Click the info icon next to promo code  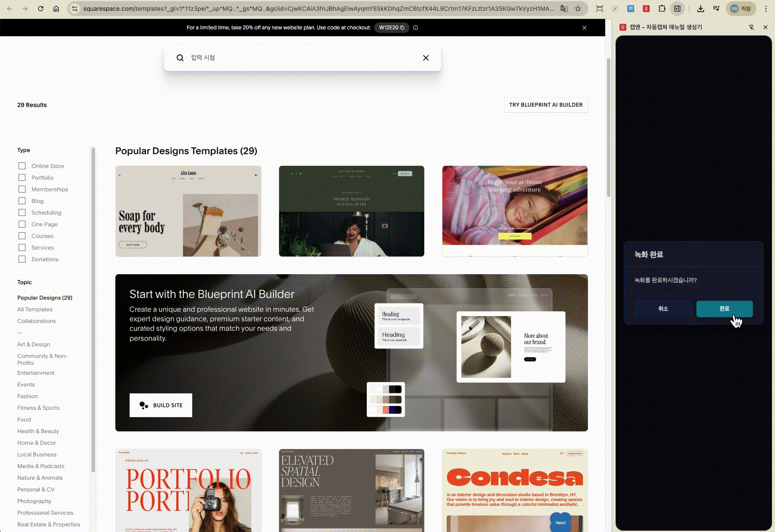416,28
